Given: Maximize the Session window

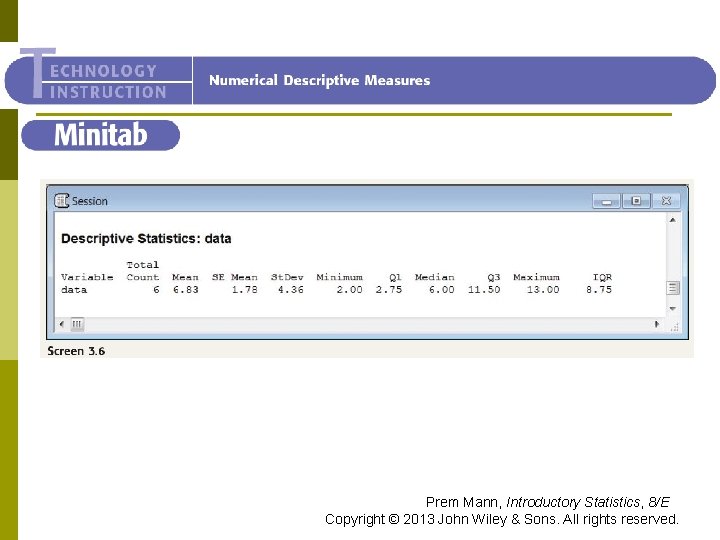Looking at the screenshot, I should [x=636, y=201].
